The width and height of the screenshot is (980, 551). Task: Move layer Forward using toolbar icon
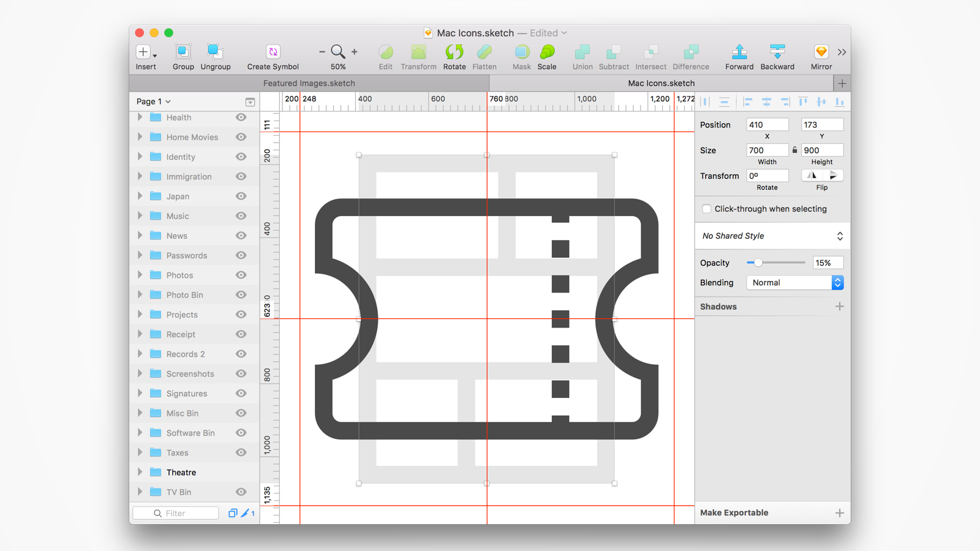739,53
